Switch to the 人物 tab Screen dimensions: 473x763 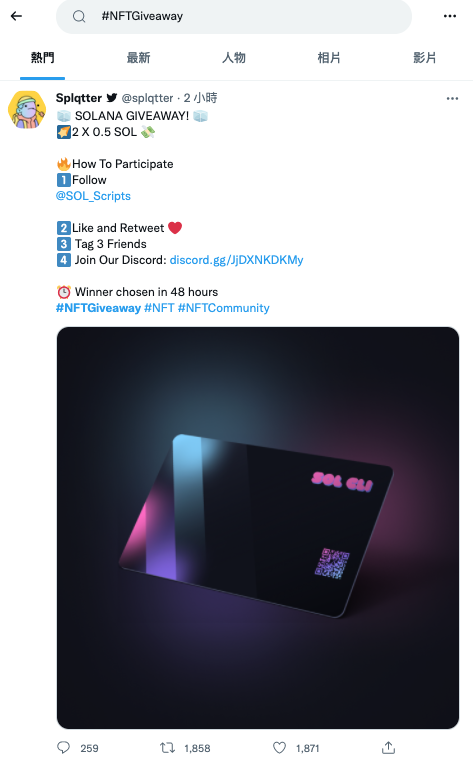(234, 58)
